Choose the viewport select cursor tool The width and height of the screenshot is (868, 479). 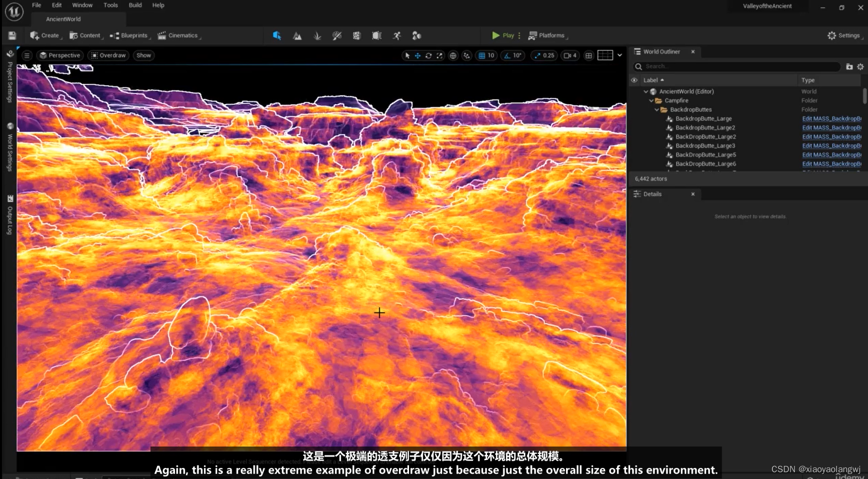pyautogui.click(x=407, y=56)
